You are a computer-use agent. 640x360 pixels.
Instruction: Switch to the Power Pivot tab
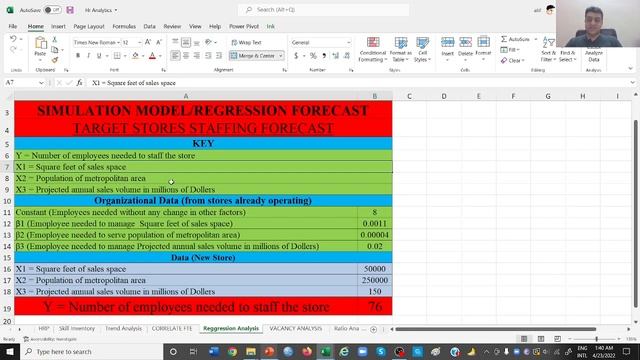(x=244, y=26)
